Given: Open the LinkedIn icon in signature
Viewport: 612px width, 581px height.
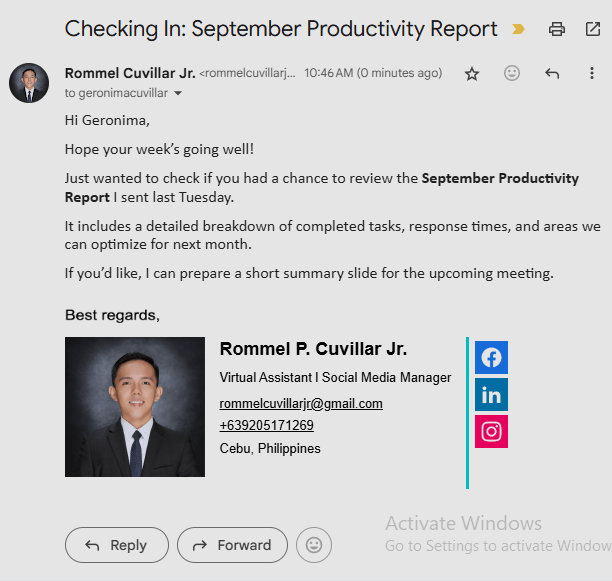Looking at the screenshot, I should 491,394.
